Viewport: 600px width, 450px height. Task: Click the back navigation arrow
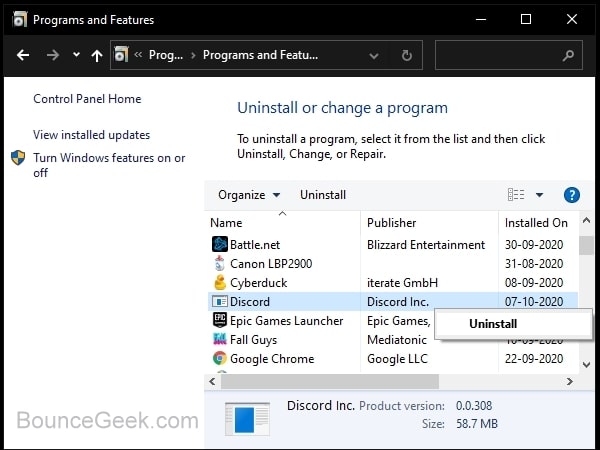coord(23,56)
